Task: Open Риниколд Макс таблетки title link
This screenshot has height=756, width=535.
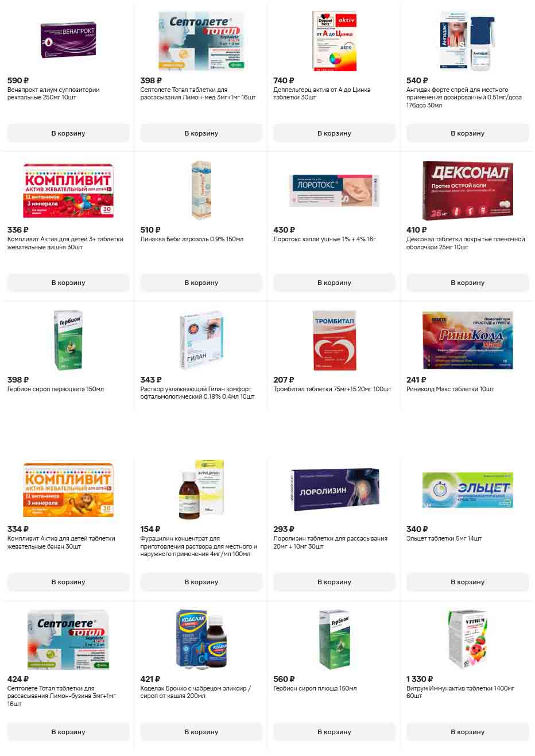Action: (450, 389)
